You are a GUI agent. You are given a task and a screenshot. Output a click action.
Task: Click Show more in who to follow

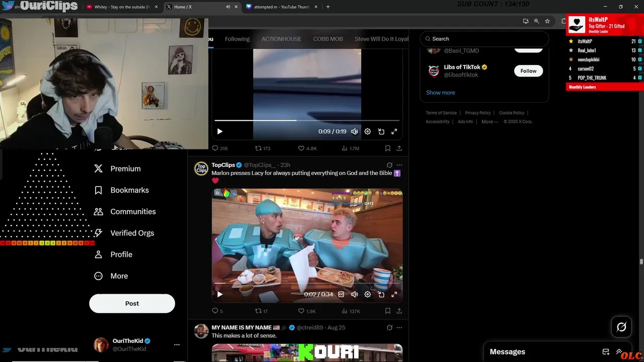(440, 93)
